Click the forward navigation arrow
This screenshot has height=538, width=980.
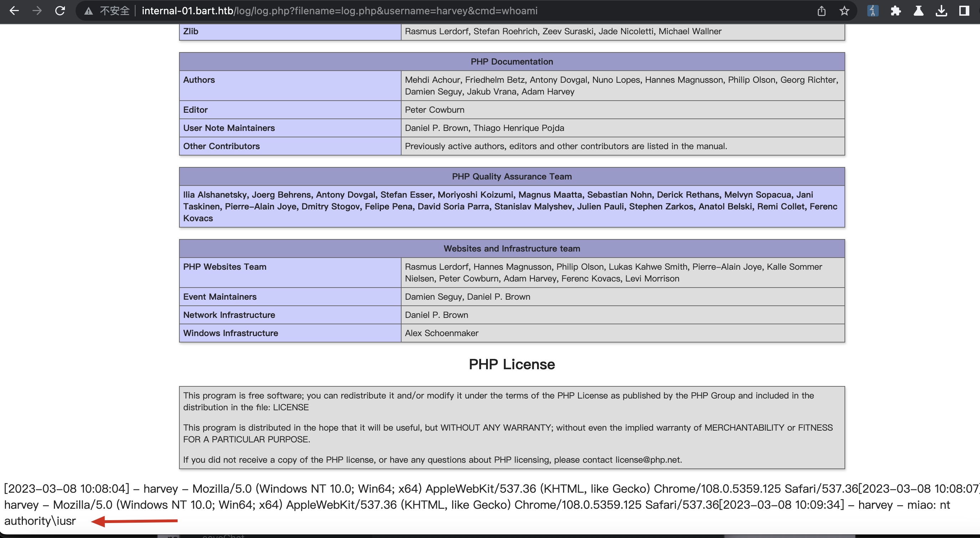37,11
